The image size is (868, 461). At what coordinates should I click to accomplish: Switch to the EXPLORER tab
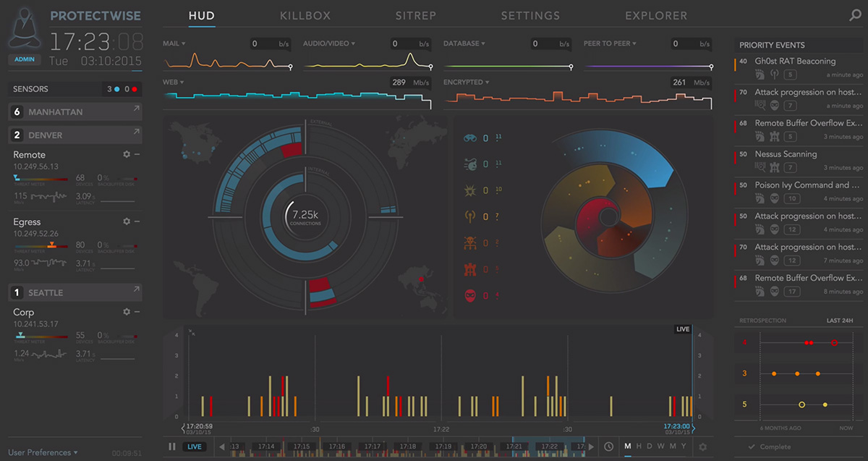[x=656, y=15]
